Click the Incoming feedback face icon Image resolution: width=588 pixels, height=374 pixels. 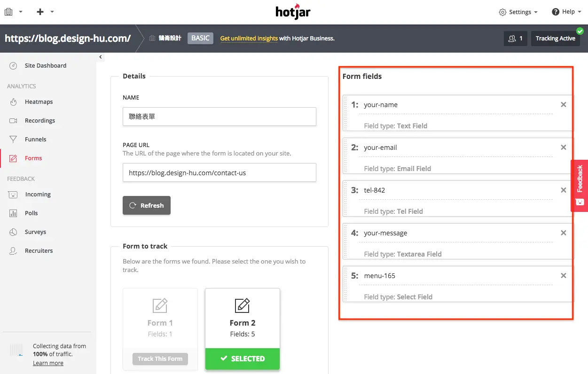pyautogui.click(x=14, y=195)
